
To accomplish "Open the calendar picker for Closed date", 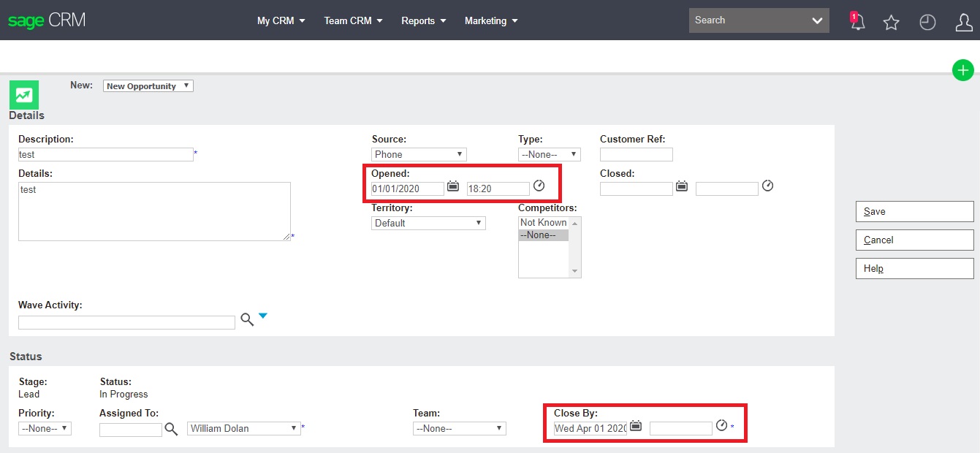I will [x=682, y=186].
